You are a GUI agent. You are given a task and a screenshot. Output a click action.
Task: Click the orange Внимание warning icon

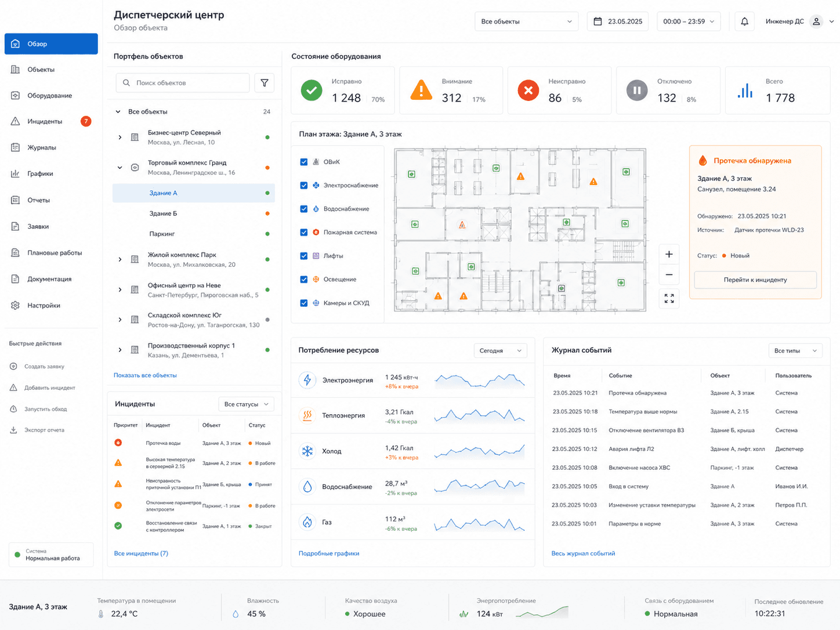(x=421, y=90)
